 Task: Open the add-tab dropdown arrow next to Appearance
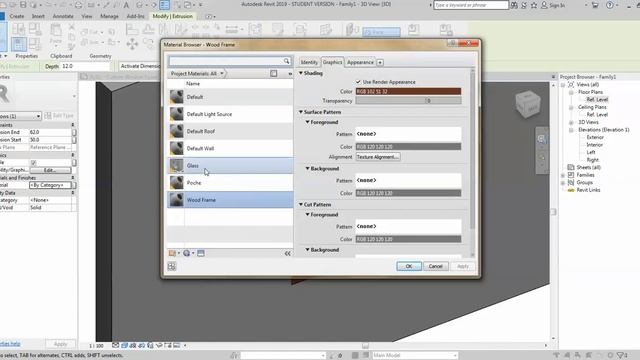point(380,62)
